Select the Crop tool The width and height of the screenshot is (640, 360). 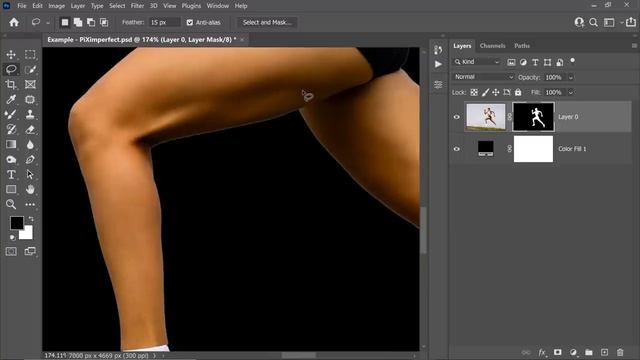[x=11, y=84]
